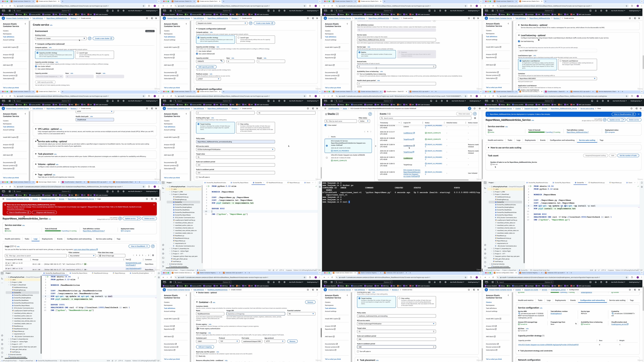
Task: Open log table preferences gear in Service logs window
Action: 153,255
